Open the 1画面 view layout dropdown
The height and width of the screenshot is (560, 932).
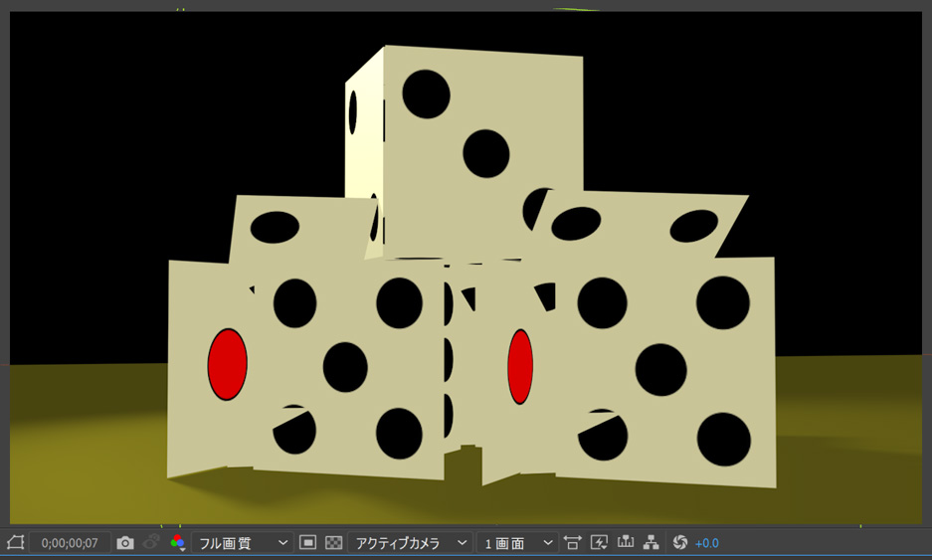[516, 542]
